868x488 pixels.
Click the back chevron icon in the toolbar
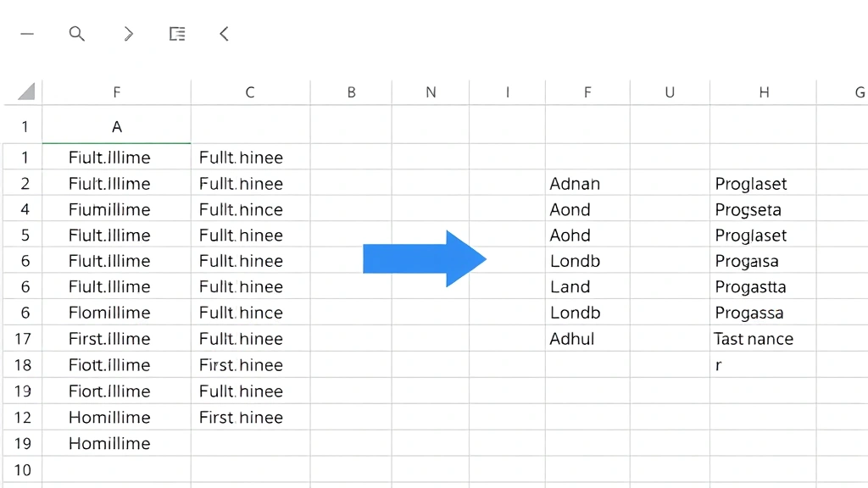click(x=224, y=34)
